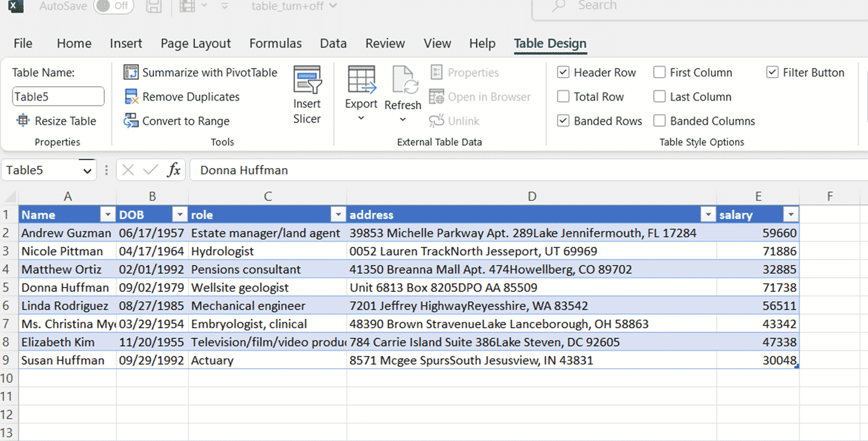Confirm the formula bar entry with checkmark
The height and width of the screenshot is (441, 868).
[150, 170]
